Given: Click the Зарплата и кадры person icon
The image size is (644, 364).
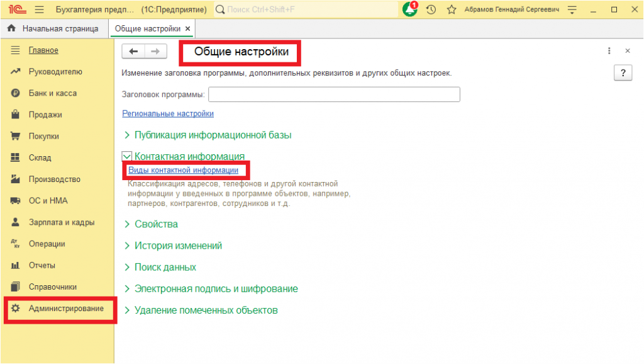Looking at the screenshot, I should (x=15, y=222).
